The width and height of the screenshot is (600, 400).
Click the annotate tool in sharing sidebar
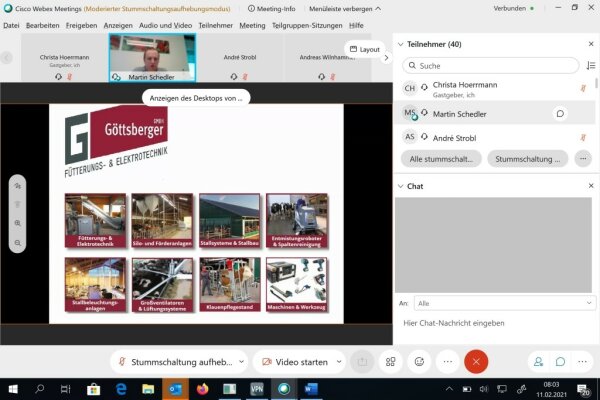click(x=18, y=186)
